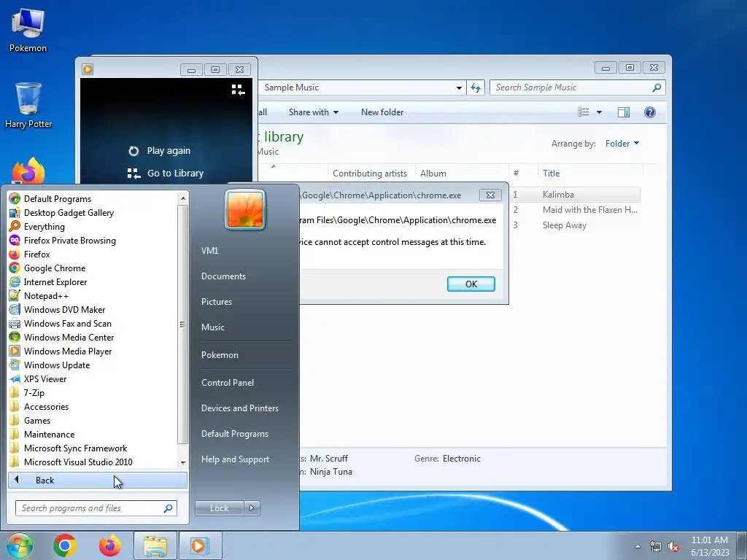The width and height of the screenshot is (747, 560).
Task: Open Documents from the Start menu
Action: (x=223, y=276)
